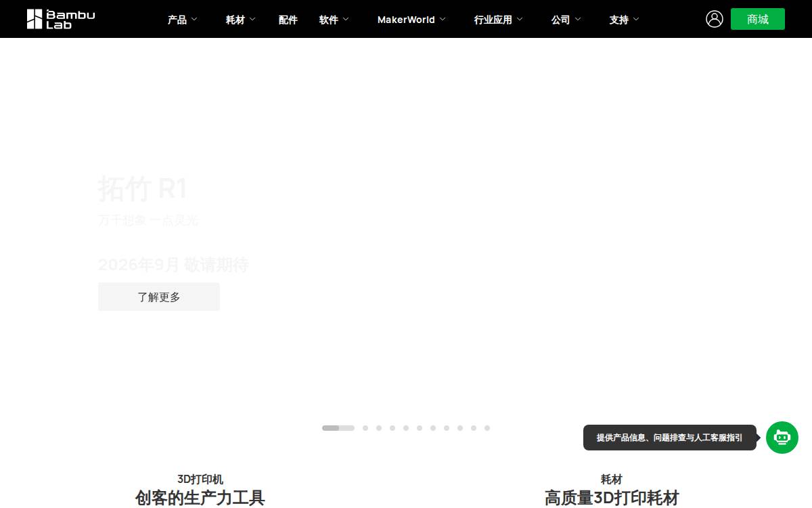This screenshot has width=812, height=508.
Task: Expand the 行业应用 menu chevron
Action: (520, 20)
